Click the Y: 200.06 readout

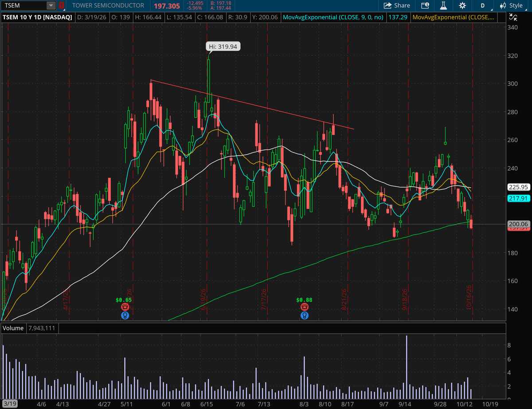(264, 17)
